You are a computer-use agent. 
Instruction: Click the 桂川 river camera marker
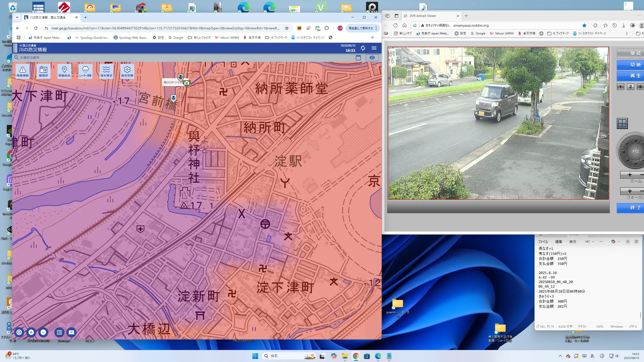coord(186,83)
